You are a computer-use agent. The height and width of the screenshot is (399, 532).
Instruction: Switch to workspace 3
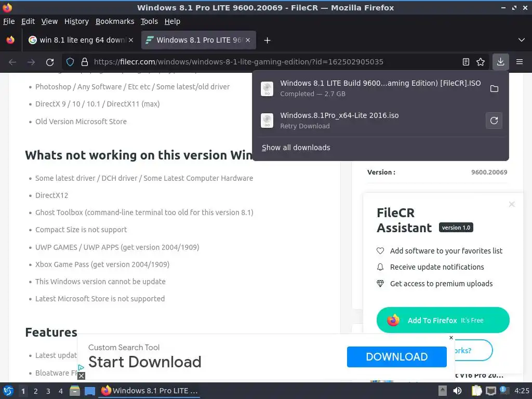48,391
